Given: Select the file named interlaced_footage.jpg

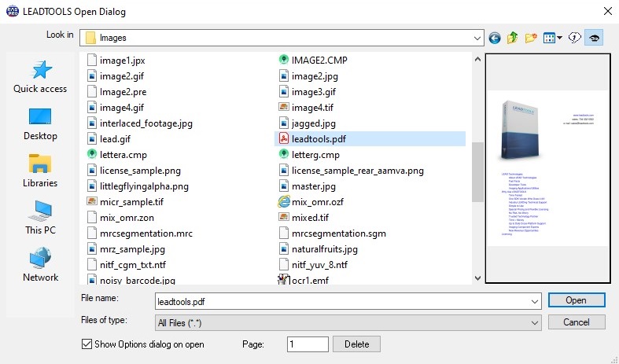Looking at the screenshot, I should [x=146, y=123].
